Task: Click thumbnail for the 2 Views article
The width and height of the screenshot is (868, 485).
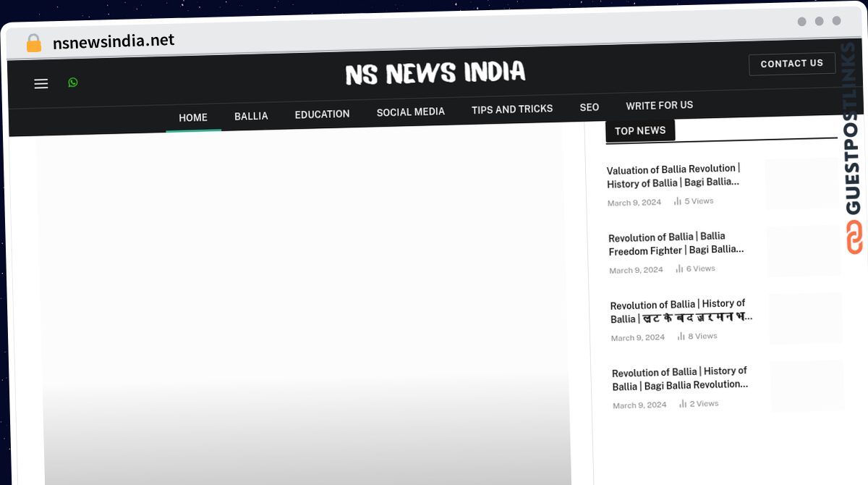Action: [x=807, y=386]
